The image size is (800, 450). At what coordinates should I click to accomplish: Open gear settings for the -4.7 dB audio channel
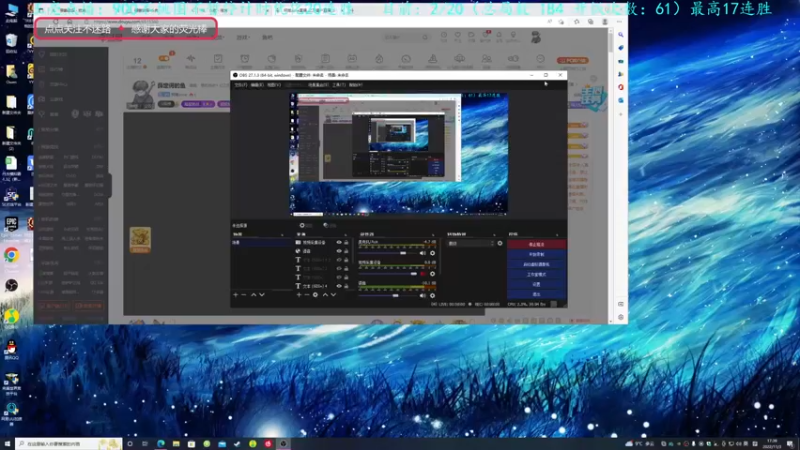[x=433, y=253]
